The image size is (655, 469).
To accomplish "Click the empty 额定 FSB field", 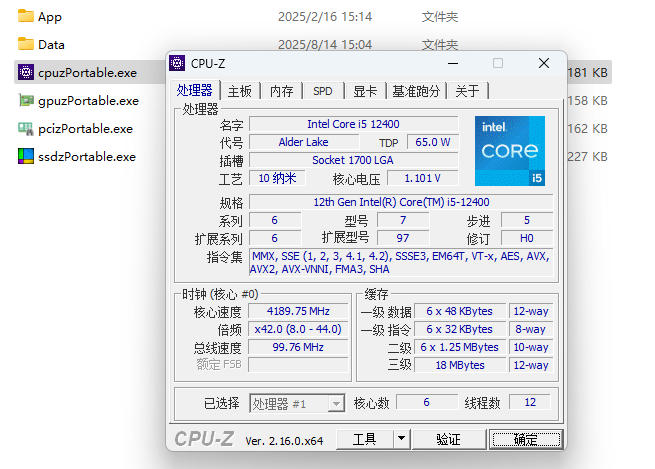I will click(298, 365).
